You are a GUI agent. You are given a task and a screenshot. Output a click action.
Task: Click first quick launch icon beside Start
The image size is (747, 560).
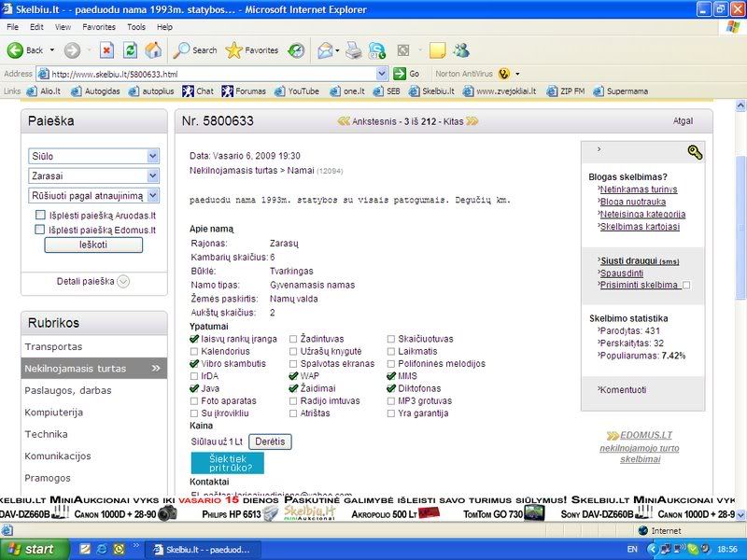point(85,549)
